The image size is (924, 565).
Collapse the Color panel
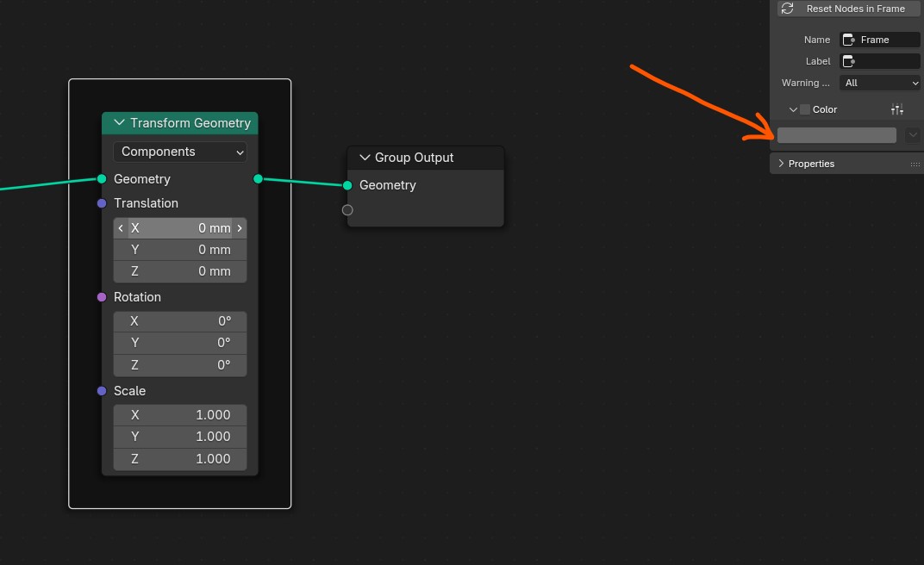tap(793, 109)
